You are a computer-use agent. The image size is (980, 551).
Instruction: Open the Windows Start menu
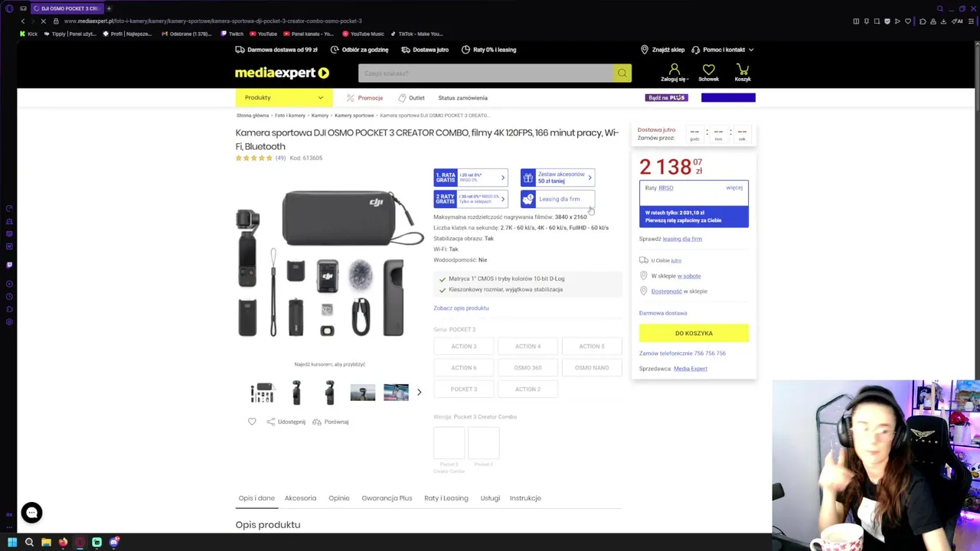pos(11,543)
